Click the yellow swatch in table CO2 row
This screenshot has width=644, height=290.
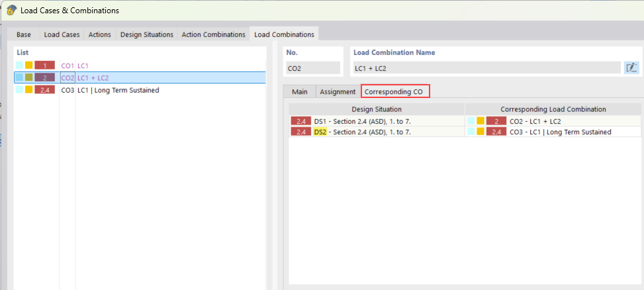click(x=481, y=121)
